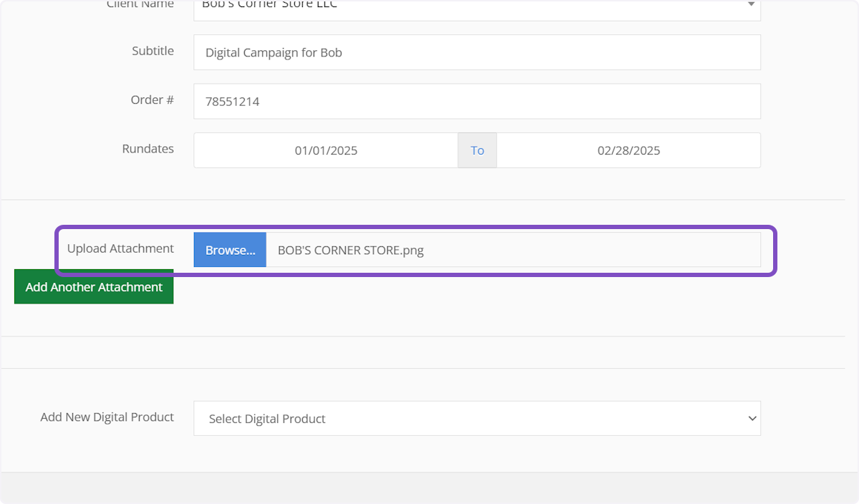Click the Order # label
Image resolution: width=859 pixels, height=504 pixels.
pyautogui.click(x=152, y=100)
